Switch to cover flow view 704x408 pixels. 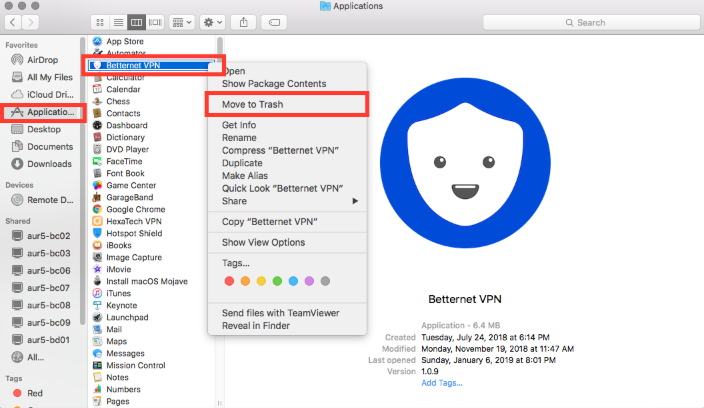[155, 22]
